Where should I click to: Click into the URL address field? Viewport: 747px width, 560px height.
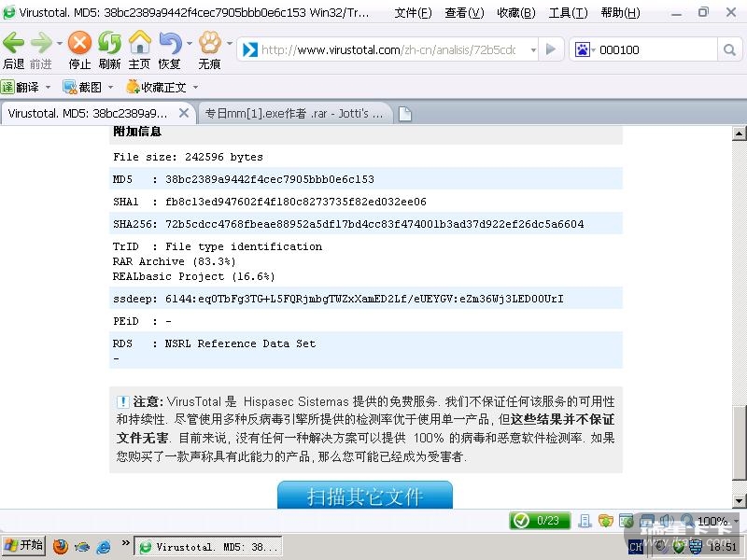[388, 49]
